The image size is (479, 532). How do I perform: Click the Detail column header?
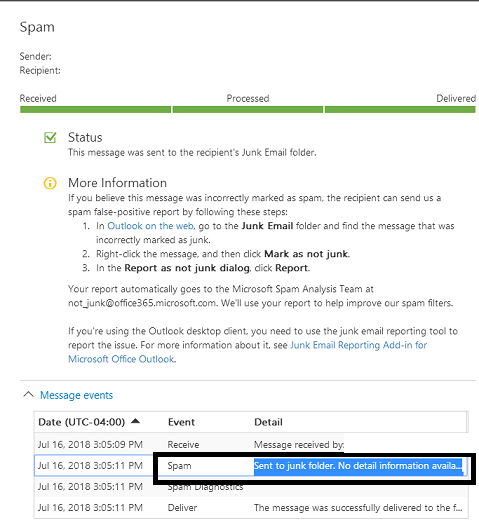tap(268, 422)
